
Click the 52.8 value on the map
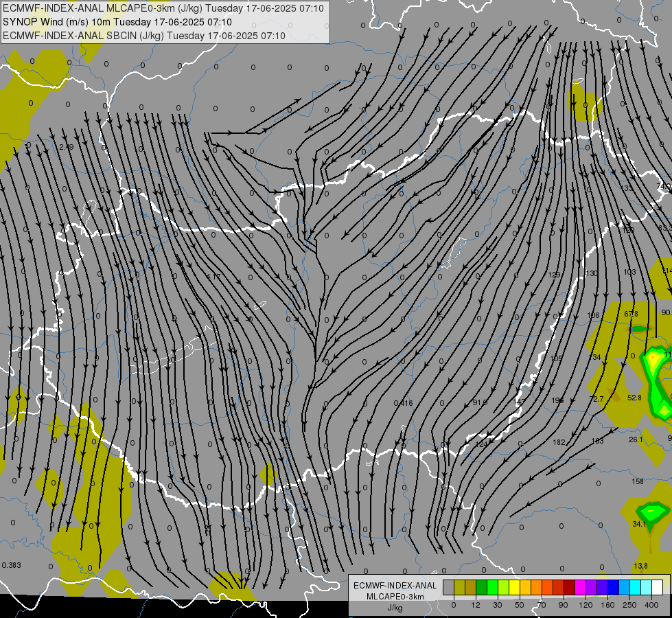(634, 398)
